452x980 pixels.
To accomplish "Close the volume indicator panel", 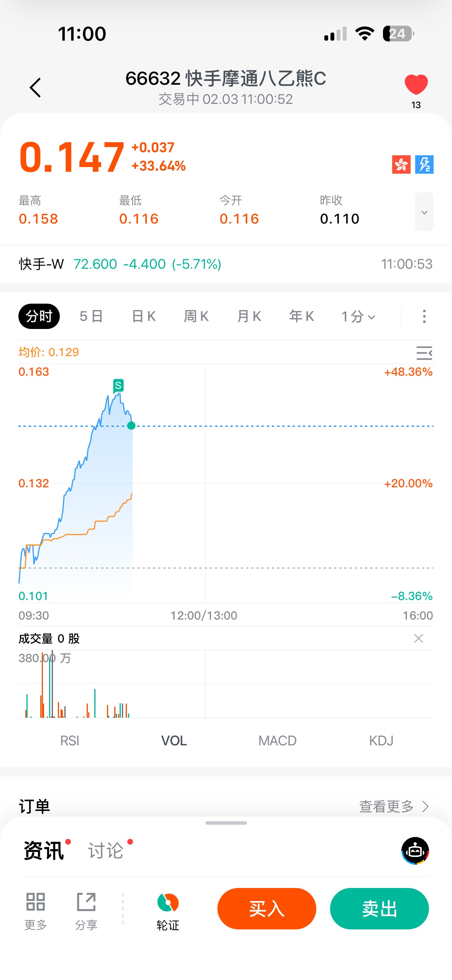I will pyautogui.click(x=418, y=638).
